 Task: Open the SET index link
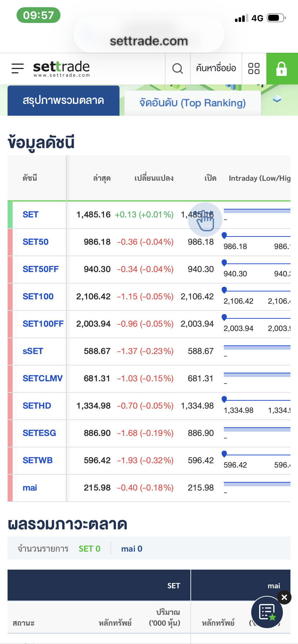pos(31,215)
